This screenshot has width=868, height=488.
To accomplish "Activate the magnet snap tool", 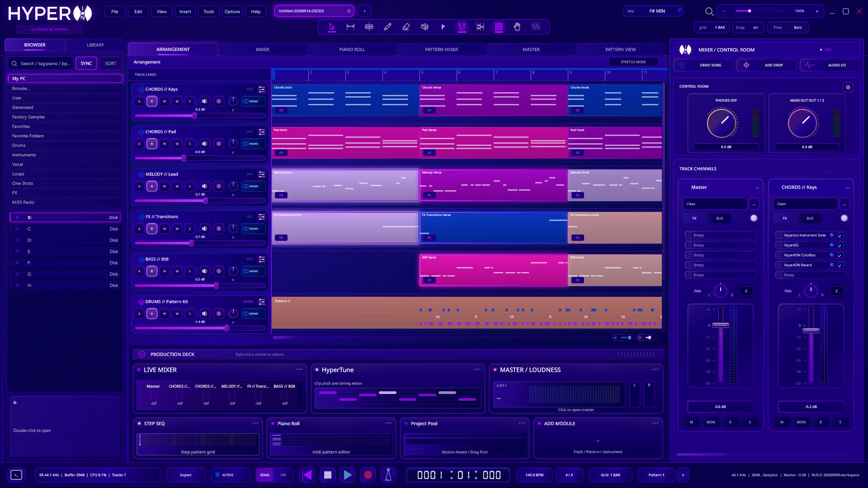I will 462,27.
